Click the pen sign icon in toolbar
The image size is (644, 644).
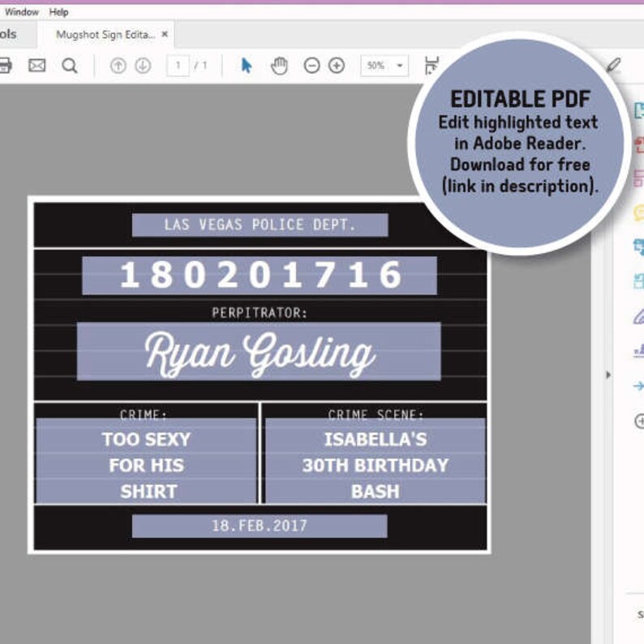click(614, 65)
